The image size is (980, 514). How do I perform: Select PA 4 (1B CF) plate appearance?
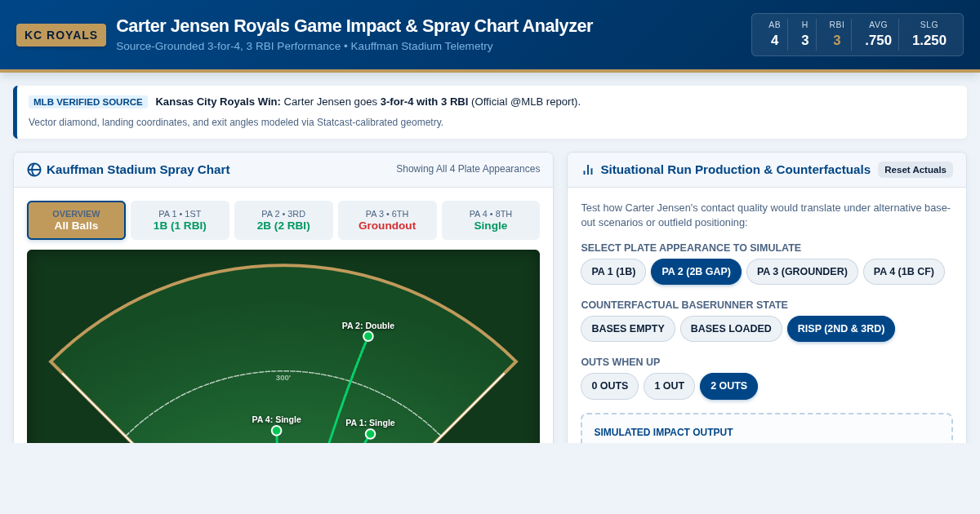(904, 272)
